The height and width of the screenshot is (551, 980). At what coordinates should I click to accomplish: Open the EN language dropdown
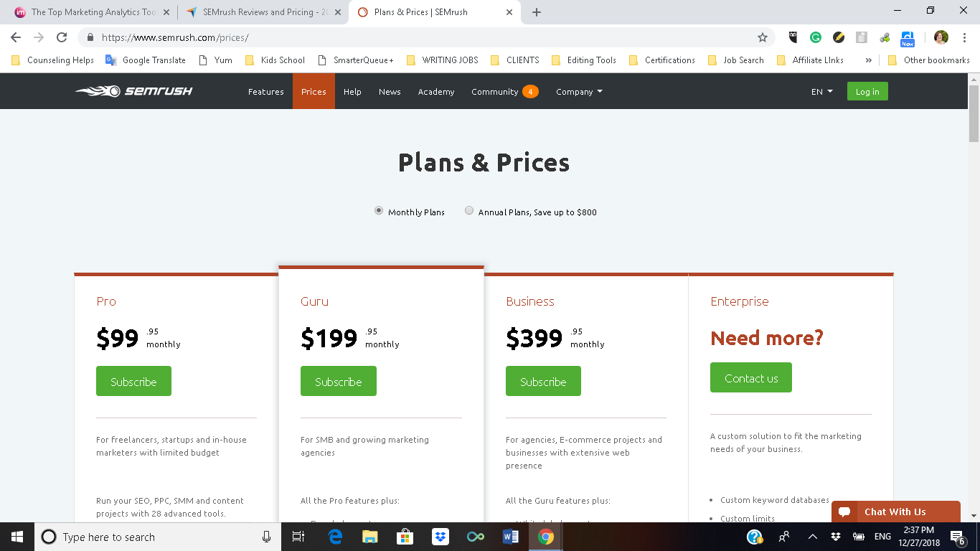[821, 91]
